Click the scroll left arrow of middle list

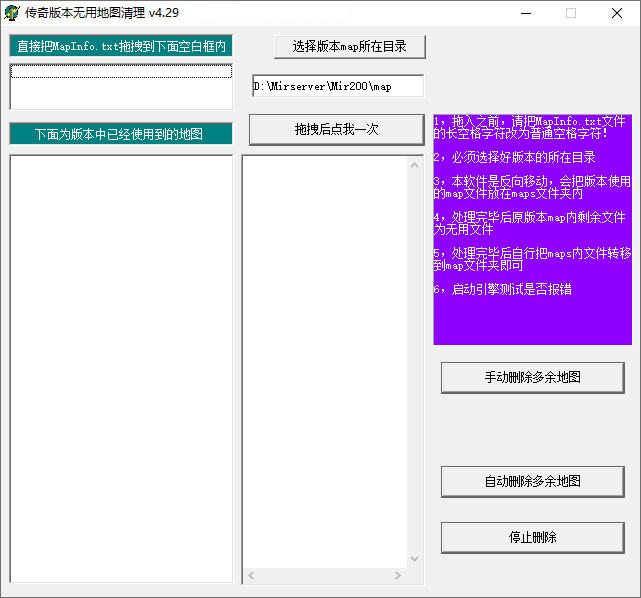click(251, 576)
